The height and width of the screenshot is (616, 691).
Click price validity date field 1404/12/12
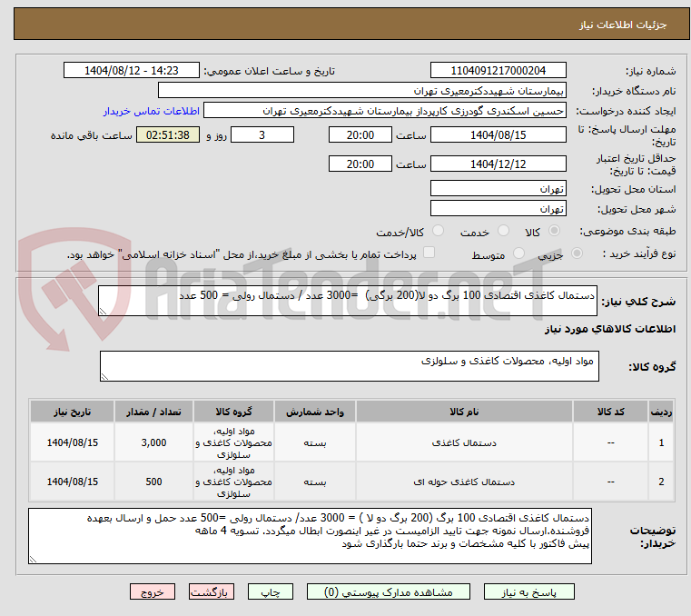pyautogui.click(x=498, y=164)
